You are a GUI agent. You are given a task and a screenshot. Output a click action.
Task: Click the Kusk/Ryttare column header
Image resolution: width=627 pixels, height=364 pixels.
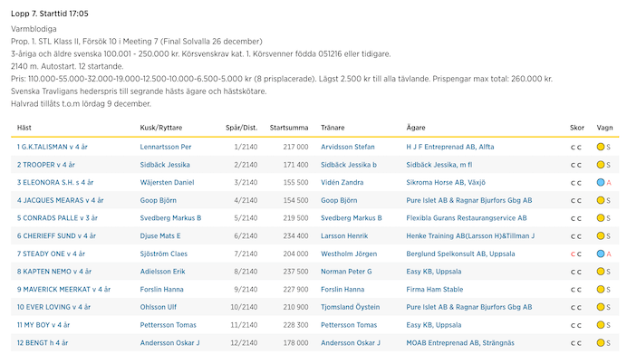click(163, 128)
